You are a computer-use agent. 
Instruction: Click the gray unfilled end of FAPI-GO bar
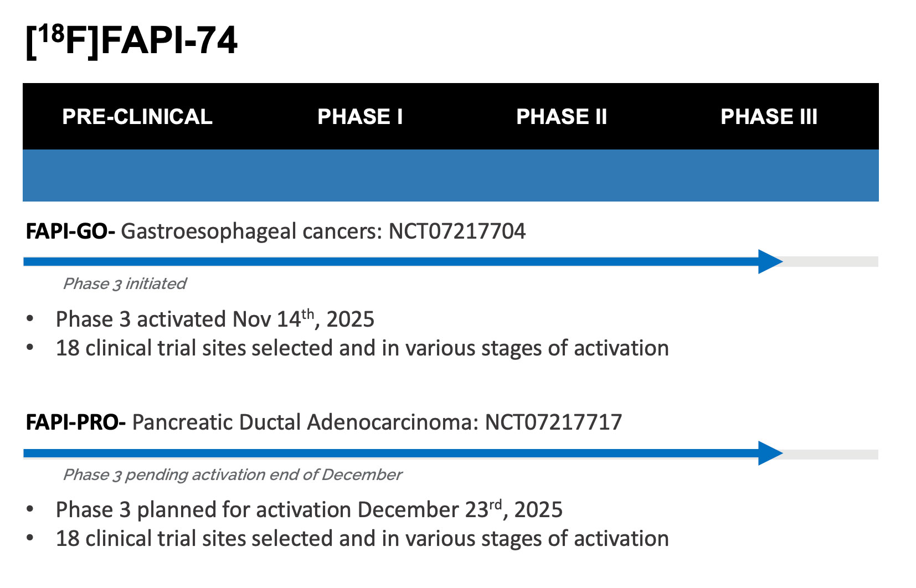tap(831, 262)
